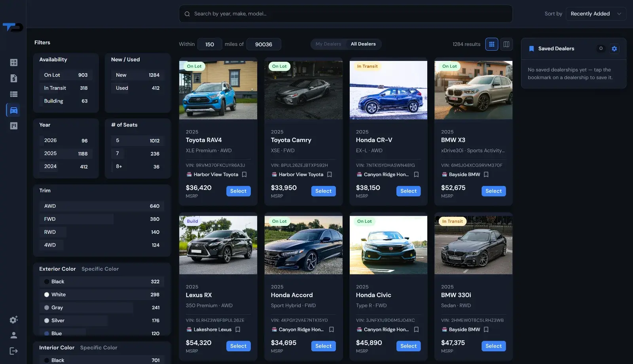Filter by White exterior color
633x364 pixels.
click(102, 295)
